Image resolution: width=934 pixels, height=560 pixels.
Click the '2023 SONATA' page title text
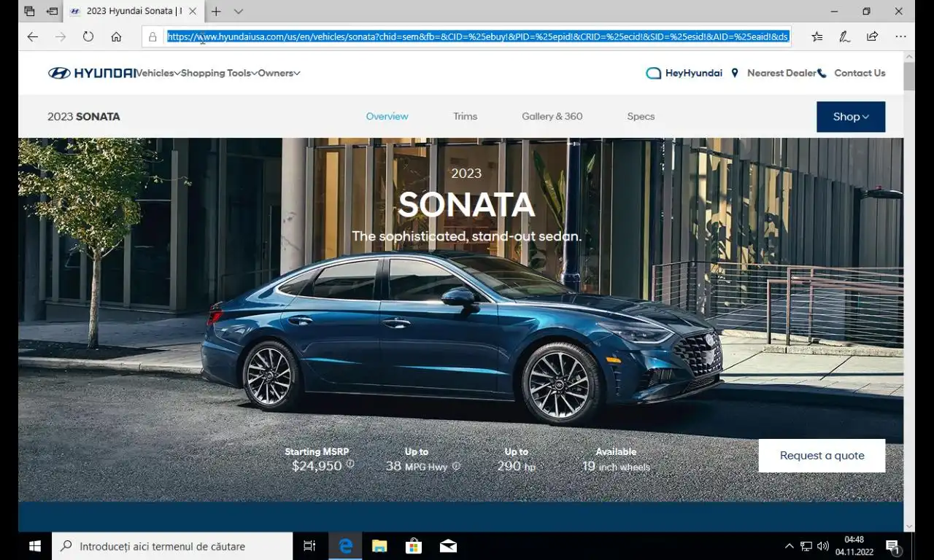pyautogui.click(x=84, y=117)
